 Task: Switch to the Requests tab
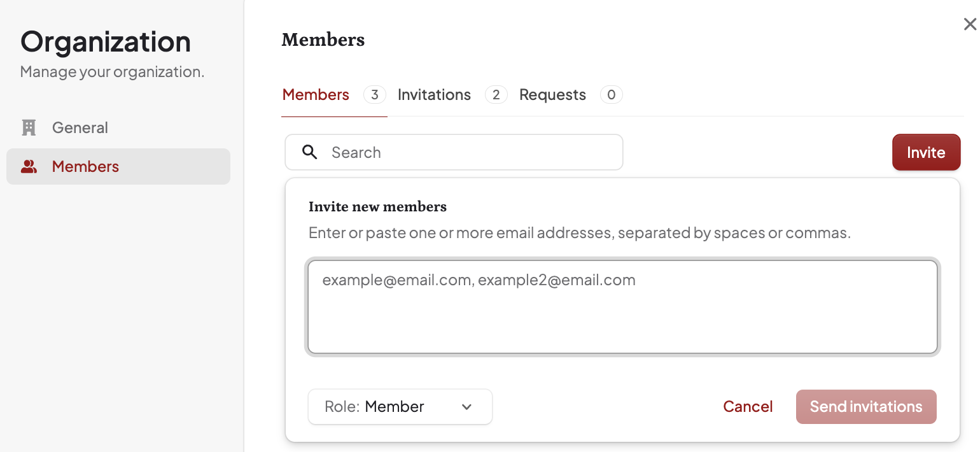click(x=552, y=95)
